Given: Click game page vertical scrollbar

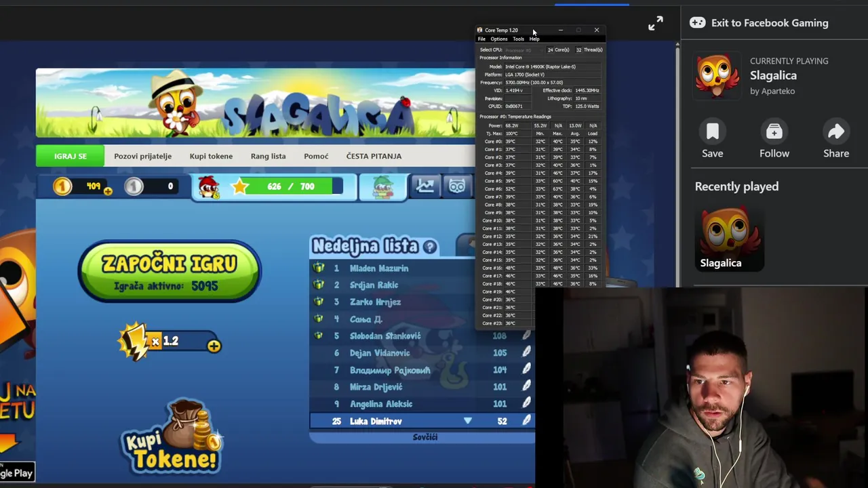Looking at the screenshot, I should (676, 163).
